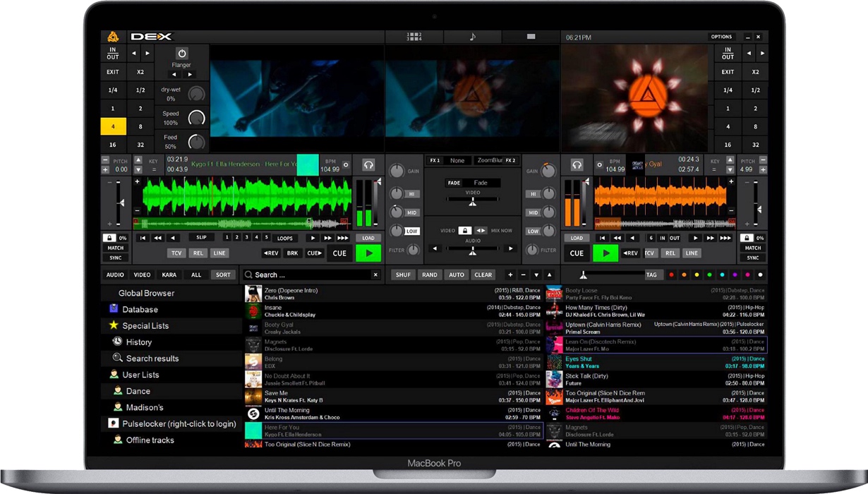Viewport: 868px width, 494px height.
Task: Switch to the VIDEO file filter tab
Action: pos(142,275)
